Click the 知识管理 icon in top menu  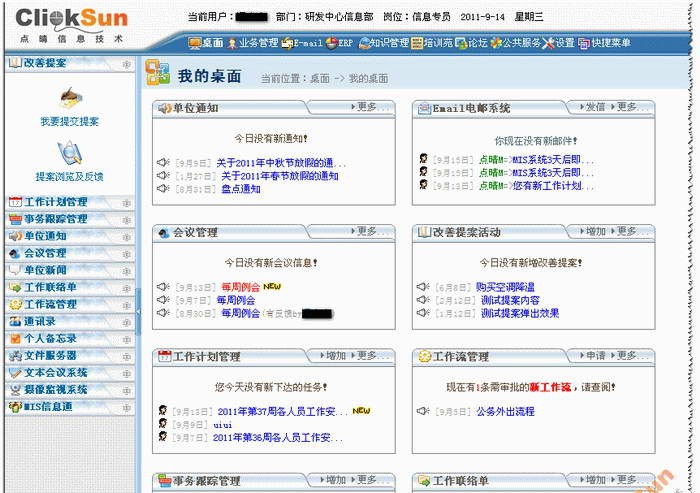(364, 43)
